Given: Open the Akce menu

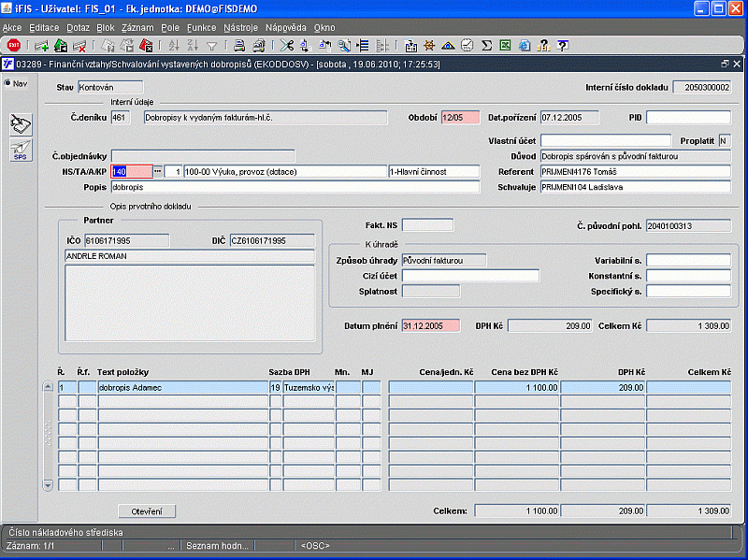Looking at the screenshot, I should pyautogui.click(x=12, y=28).
